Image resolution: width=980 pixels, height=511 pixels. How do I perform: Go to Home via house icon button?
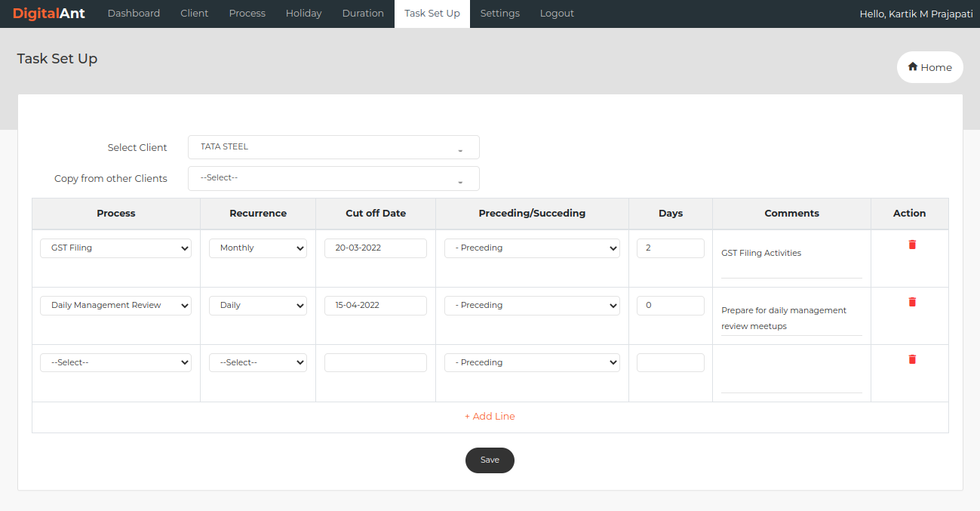(x=929, y=67)
